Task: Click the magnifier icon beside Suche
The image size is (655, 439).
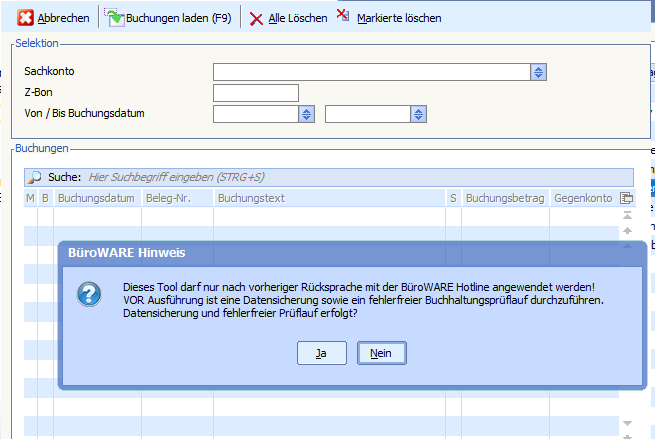Action: (35, 177)
